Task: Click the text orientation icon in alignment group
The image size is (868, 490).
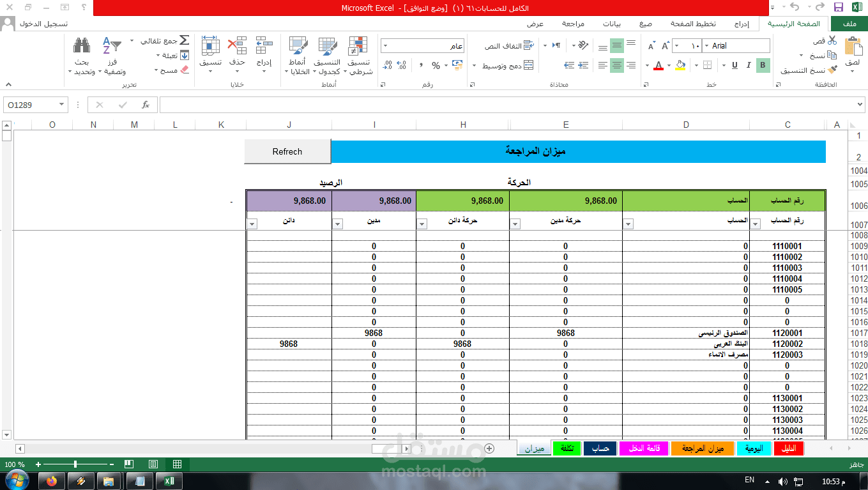Action: pyautogui.click(x=582, y=45)
